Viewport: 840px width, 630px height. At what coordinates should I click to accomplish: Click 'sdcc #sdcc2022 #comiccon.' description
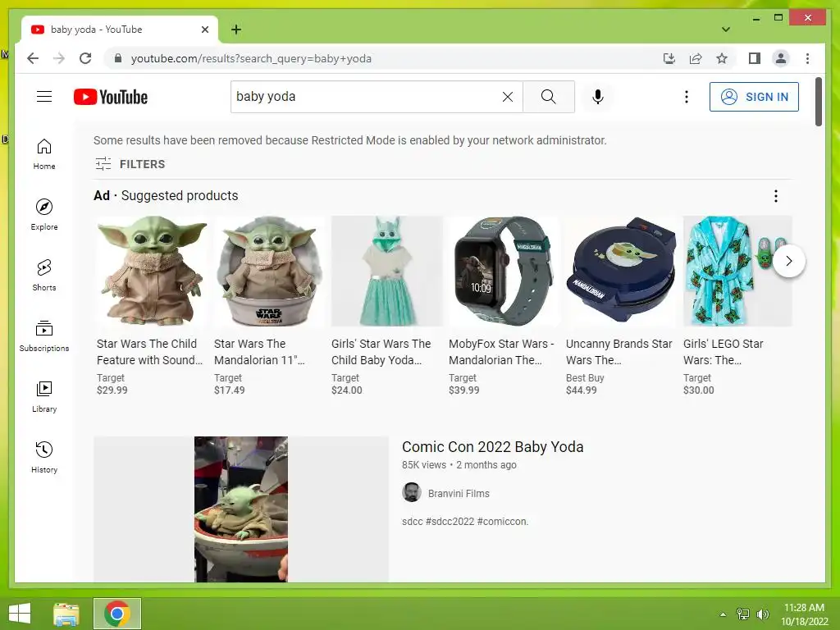[465, 521]
